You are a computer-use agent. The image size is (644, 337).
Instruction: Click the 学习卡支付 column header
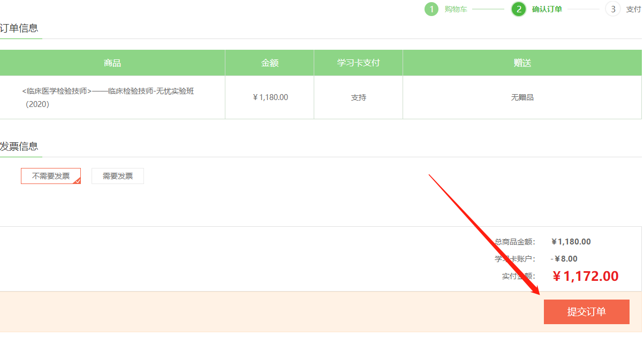point(358,63)
